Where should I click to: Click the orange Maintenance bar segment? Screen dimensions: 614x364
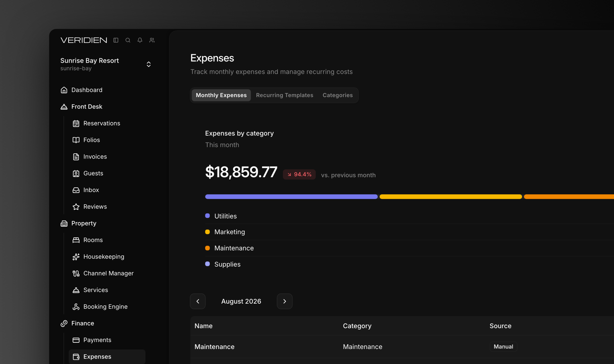click(569, 197)
